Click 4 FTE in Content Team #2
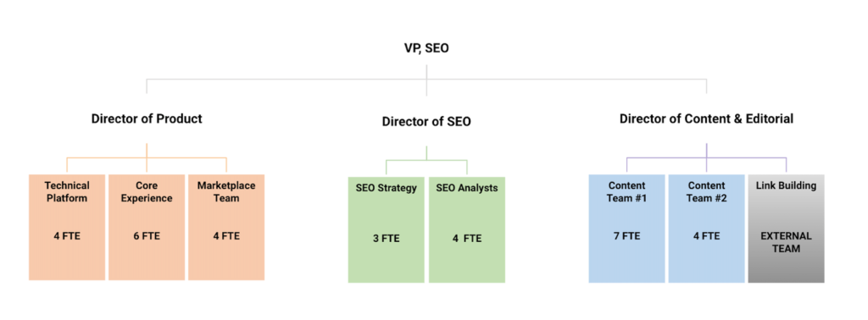This screenshot has width=868, height=320. coord(706,236)
